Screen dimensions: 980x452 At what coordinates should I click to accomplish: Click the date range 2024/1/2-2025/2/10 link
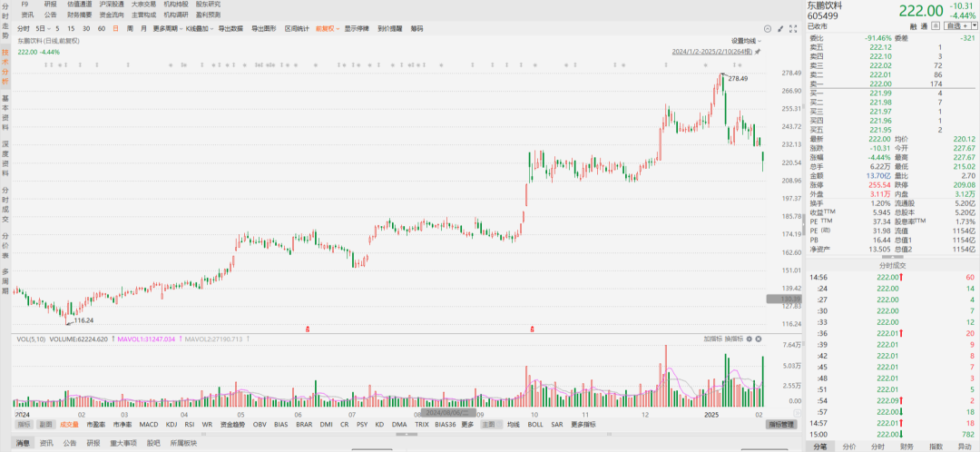(712, 53)
